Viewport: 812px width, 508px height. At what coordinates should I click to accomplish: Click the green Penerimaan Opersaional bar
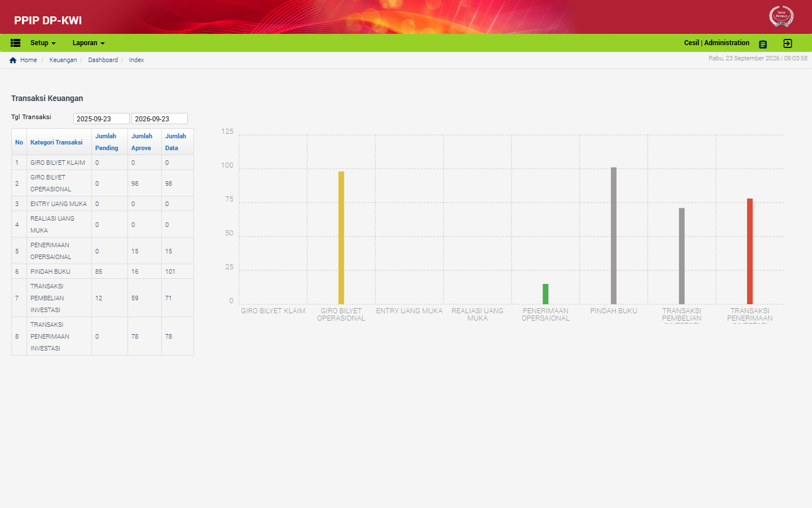click(545, 294)
